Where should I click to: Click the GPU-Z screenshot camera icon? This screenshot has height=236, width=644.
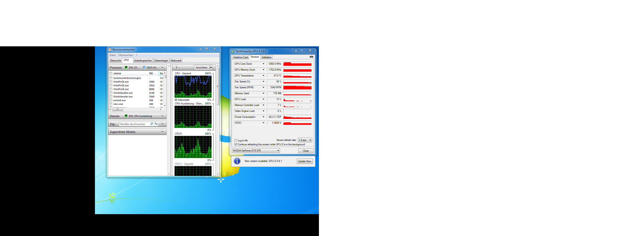click(x=311, y=57)
